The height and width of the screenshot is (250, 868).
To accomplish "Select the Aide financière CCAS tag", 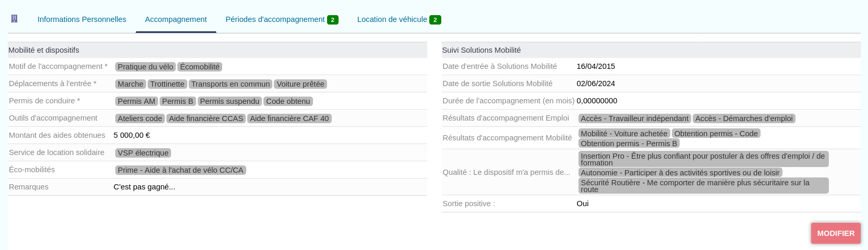I will [x=206, y=118].
